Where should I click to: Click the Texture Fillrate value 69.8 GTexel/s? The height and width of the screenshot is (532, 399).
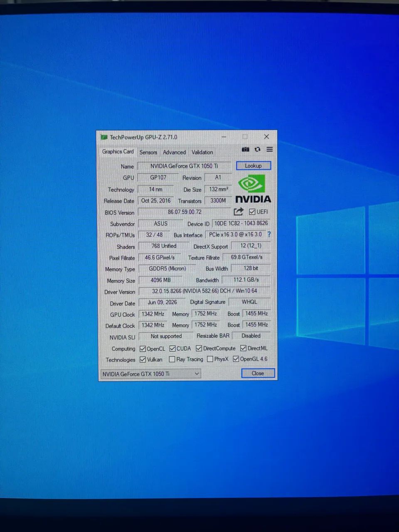(246, 257)
